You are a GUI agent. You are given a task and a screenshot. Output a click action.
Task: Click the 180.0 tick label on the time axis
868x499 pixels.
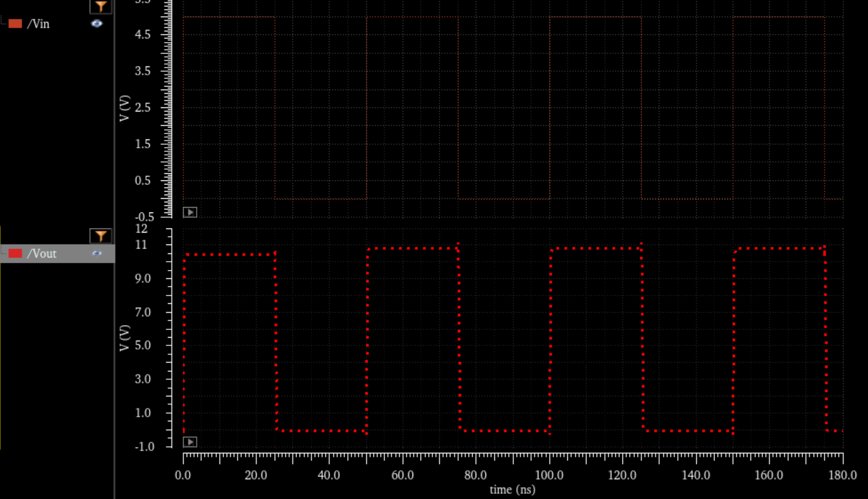point(843,475)
